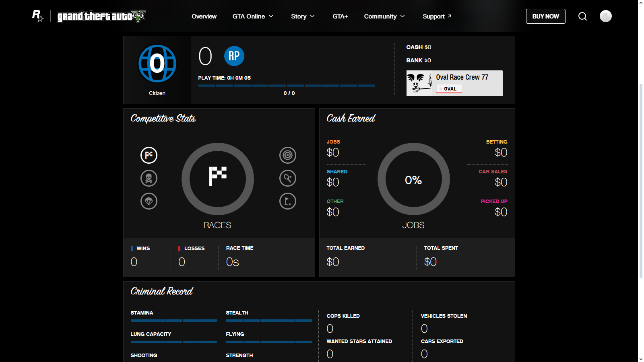Open the user profile avatar
This screenshot has width=644, height=362.
pos(605,16)
